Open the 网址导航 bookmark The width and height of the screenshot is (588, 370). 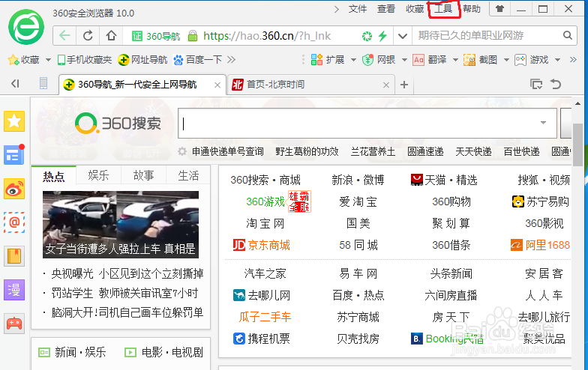142,60
